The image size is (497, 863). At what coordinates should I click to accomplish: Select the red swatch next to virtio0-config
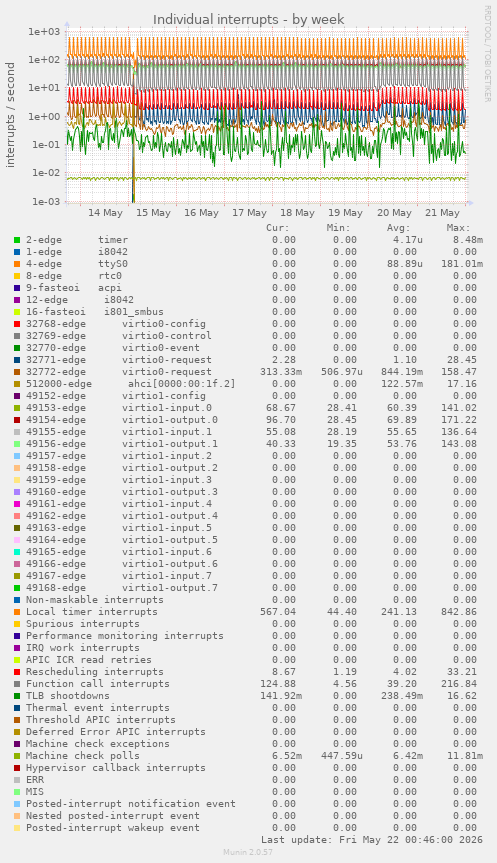pyautogui.click(x=17, y=324)
